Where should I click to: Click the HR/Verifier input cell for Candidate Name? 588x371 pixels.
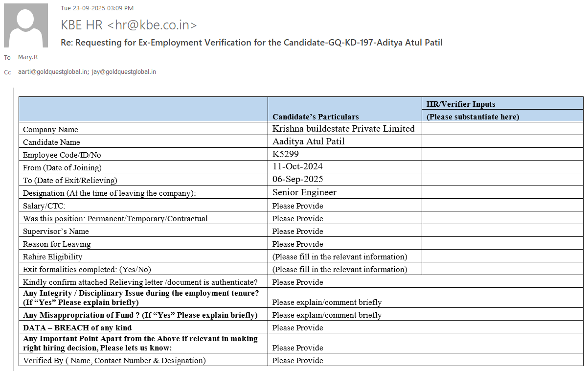502,142
